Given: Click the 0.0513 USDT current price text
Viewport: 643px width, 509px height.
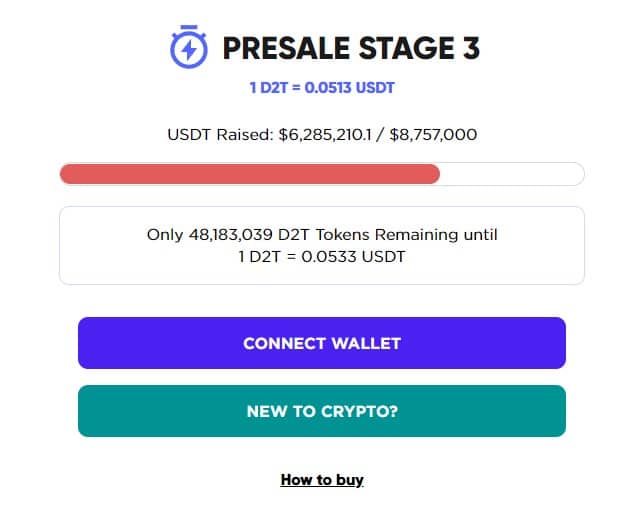Looking at the screenshot, I should (x=349, y=87).
